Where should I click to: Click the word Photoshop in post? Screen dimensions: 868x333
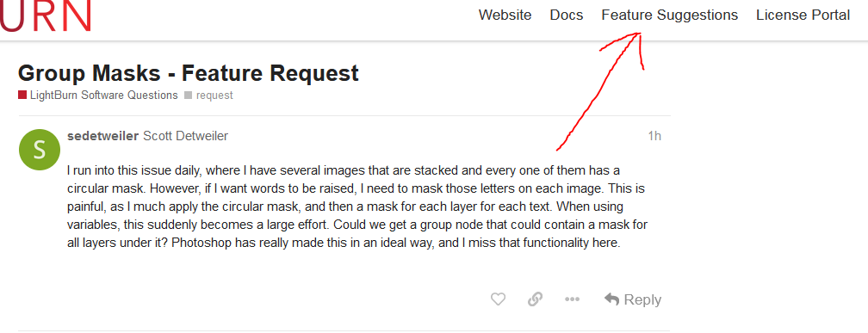point(198,243)
